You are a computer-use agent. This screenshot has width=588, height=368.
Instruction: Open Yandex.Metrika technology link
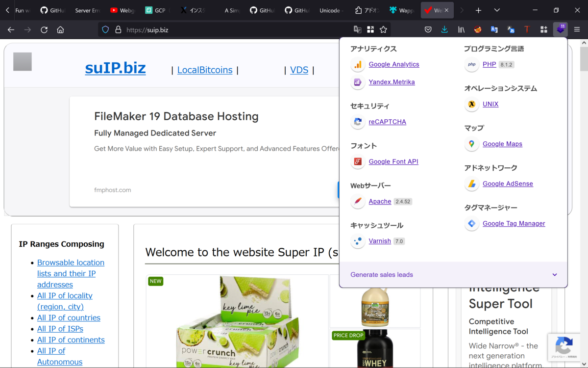[x=392, y=82]
